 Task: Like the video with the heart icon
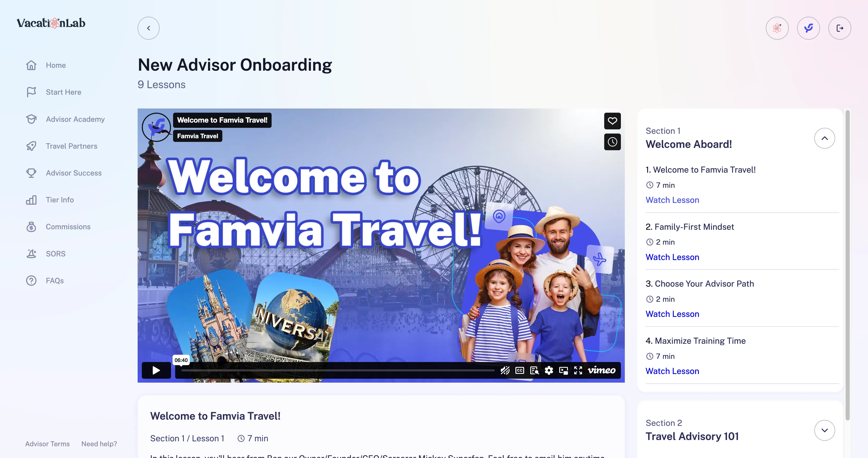point(612,121)
